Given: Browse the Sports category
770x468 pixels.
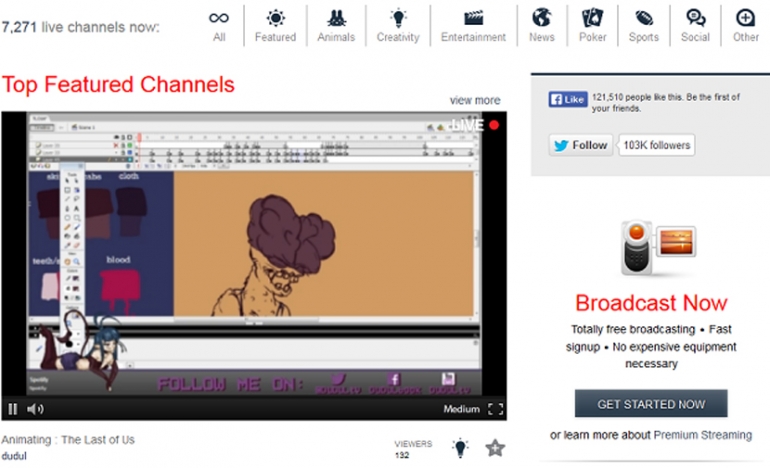Looking at the screenshot, I should pos(643,26).
